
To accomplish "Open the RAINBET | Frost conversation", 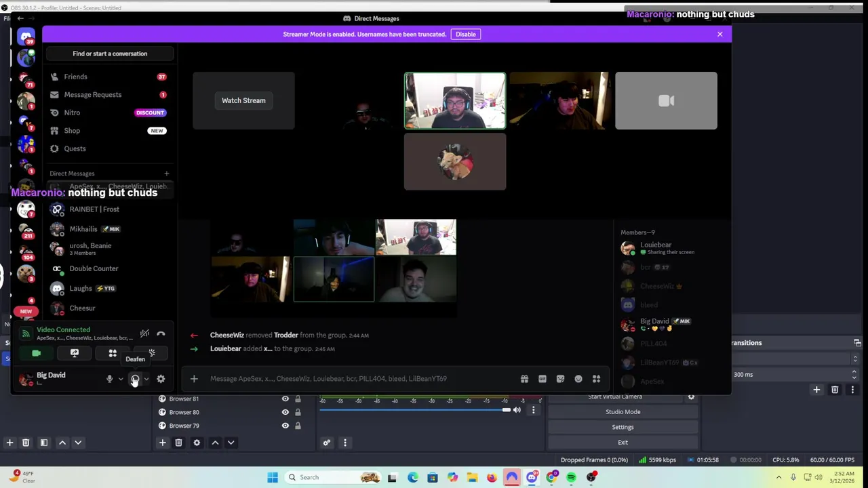I will point(108,209).
